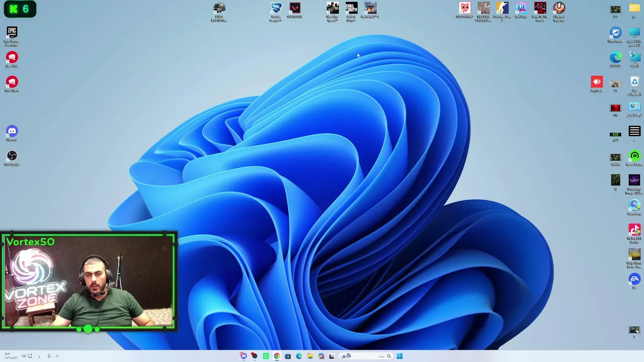Open the network icon in the system tray
Image resolution: width=644 pixels, height=362 pixels.
click(30, 356)
